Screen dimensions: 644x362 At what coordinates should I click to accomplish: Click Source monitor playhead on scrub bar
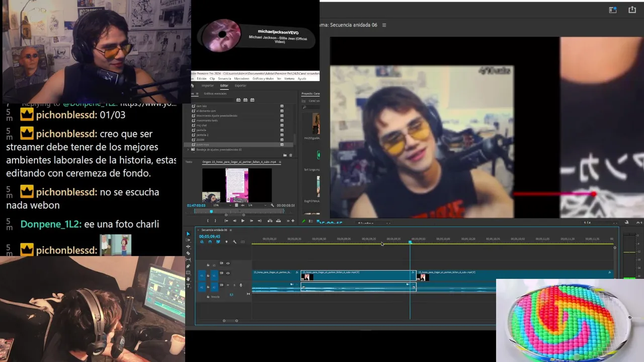coord(211,212)
